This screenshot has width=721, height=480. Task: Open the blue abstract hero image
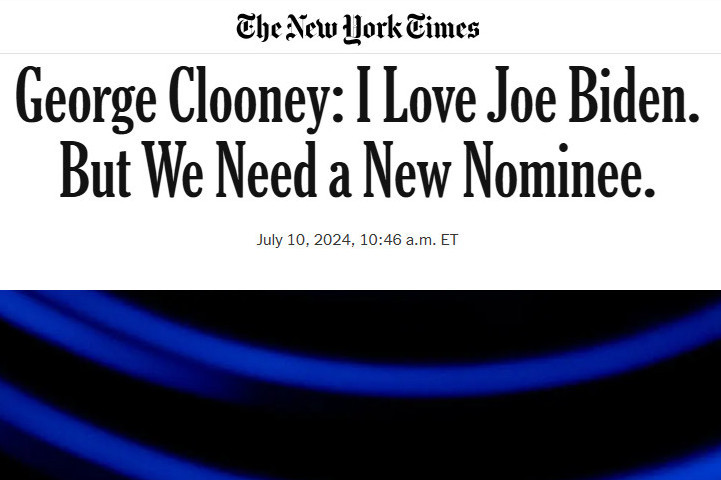360,385
